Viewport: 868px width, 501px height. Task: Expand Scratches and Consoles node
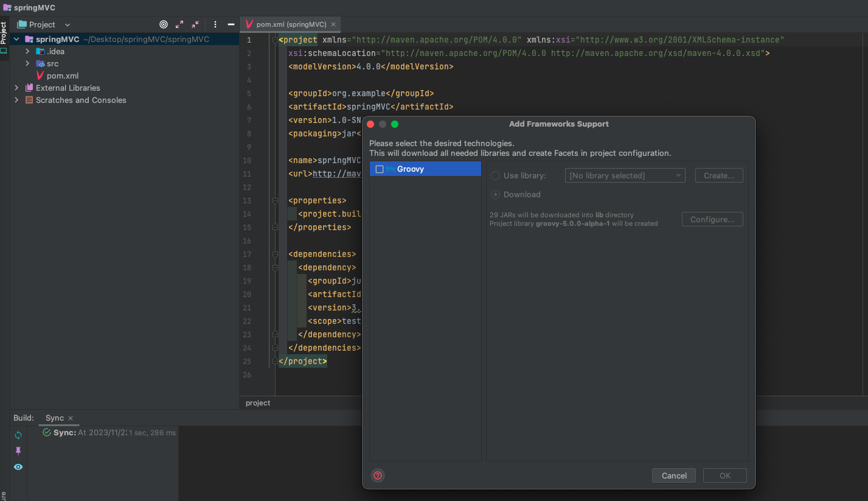[x=16, y=100]
